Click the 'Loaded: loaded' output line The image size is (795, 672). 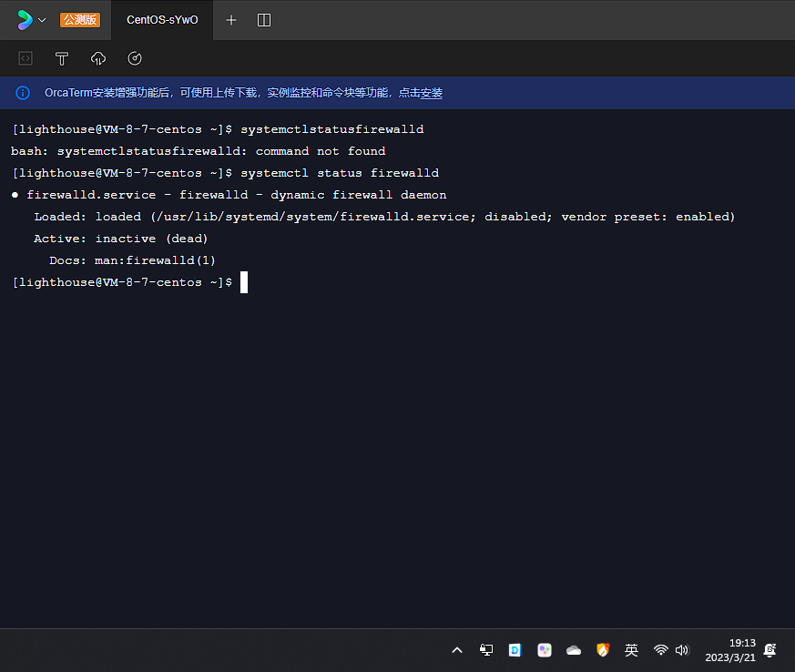[384, 217]
